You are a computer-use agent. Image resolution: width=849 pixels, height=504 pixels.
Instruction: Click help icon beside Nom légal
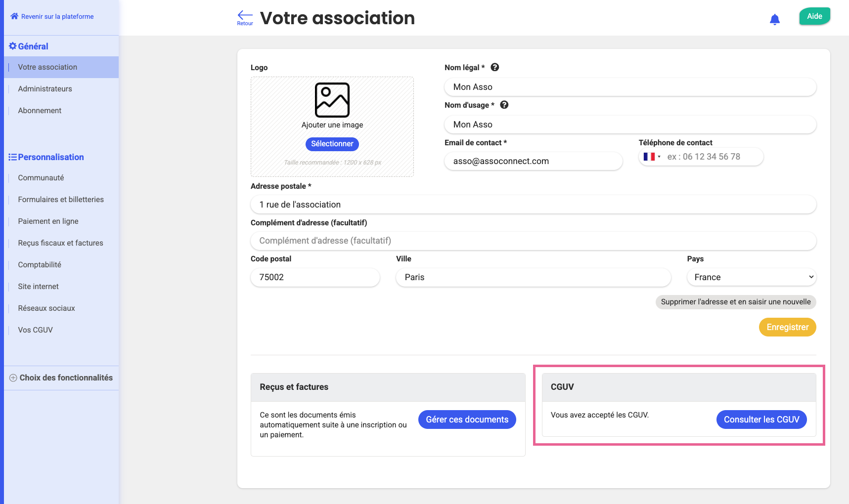[x=494, y=67]
